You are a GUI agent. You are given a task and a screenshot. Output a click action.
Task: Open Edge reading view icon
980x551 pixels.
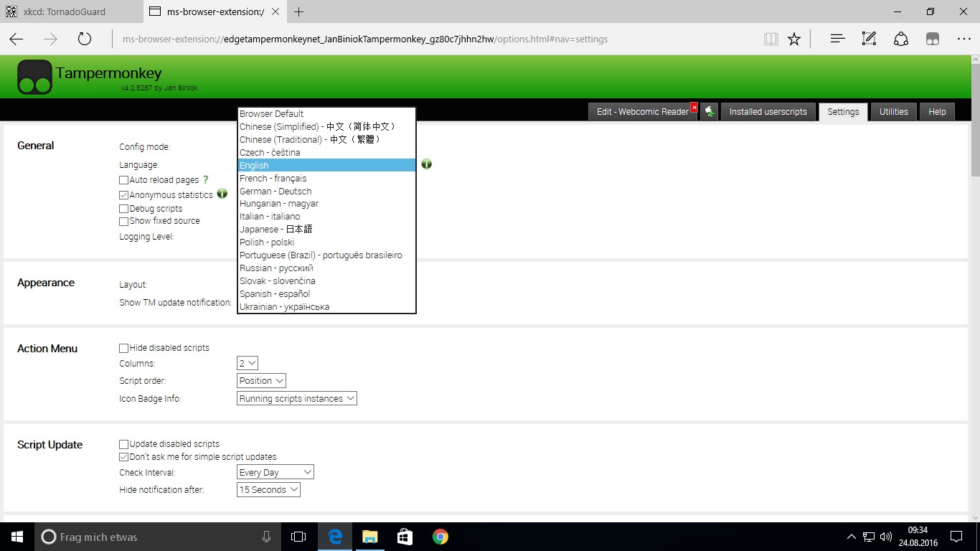tap(771, 39)
